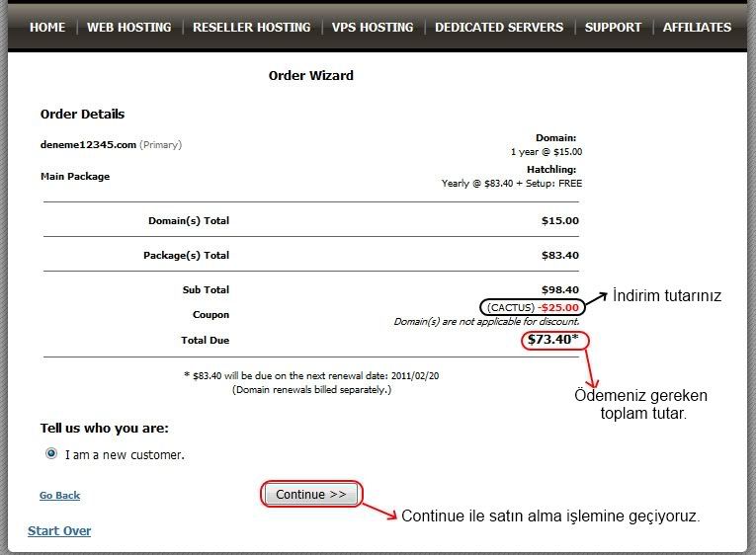
Task: Select the 'I am a new customer' radio button
Action: pyautogui.click(x=51, y=454)
